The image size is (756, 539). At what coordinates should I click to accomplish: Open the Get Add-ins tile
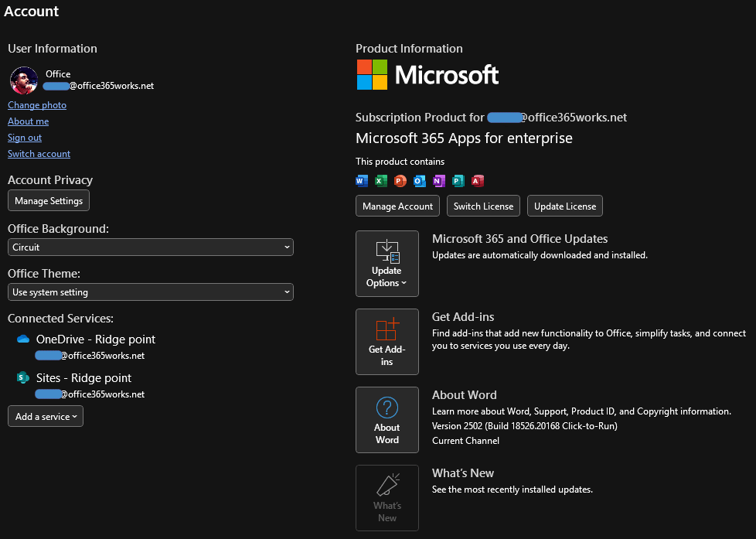click(387, 342)
